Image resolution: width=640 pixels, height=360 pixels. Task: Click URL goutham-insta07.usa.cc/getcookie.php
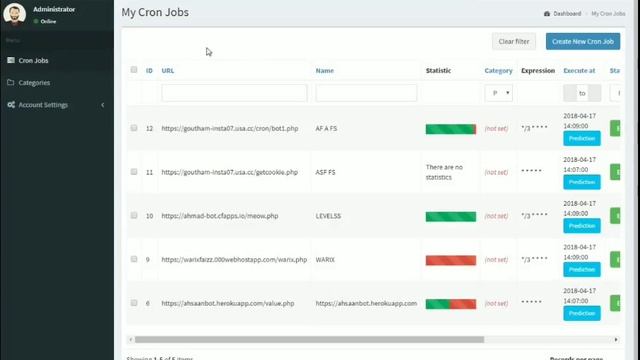pyautogui.click(x=229, y=172)
